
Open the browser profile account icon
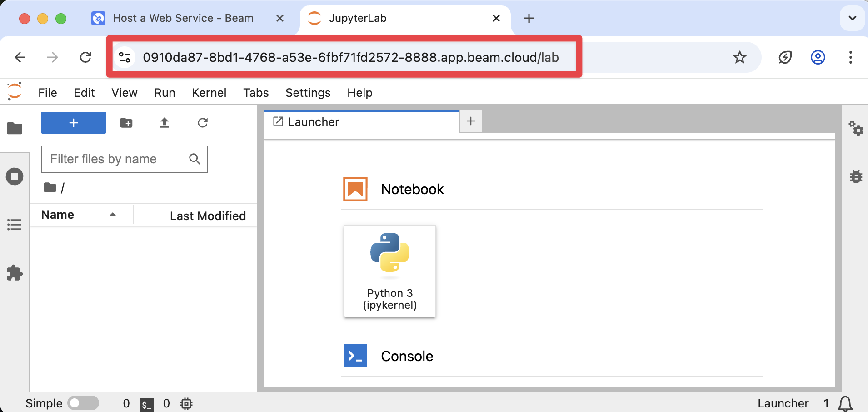coord(818,57)
